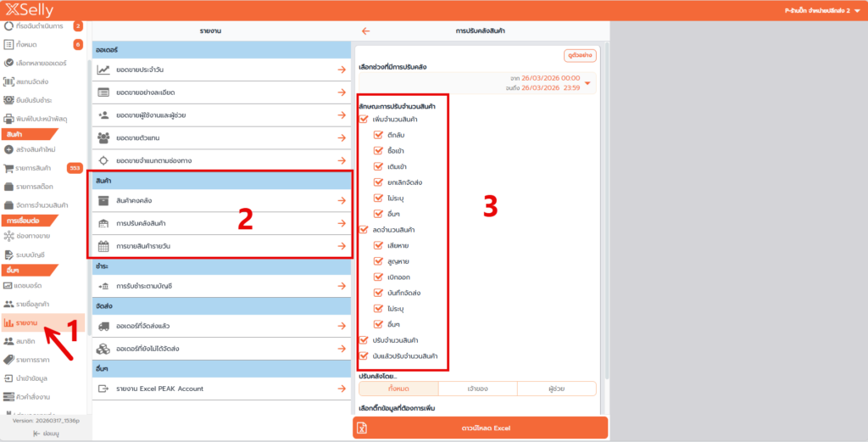The height and width of the screenshot is (442, 868).
Task: Click the back arrow in การปรับคลังสินค้า header
Action: (366, 31)
